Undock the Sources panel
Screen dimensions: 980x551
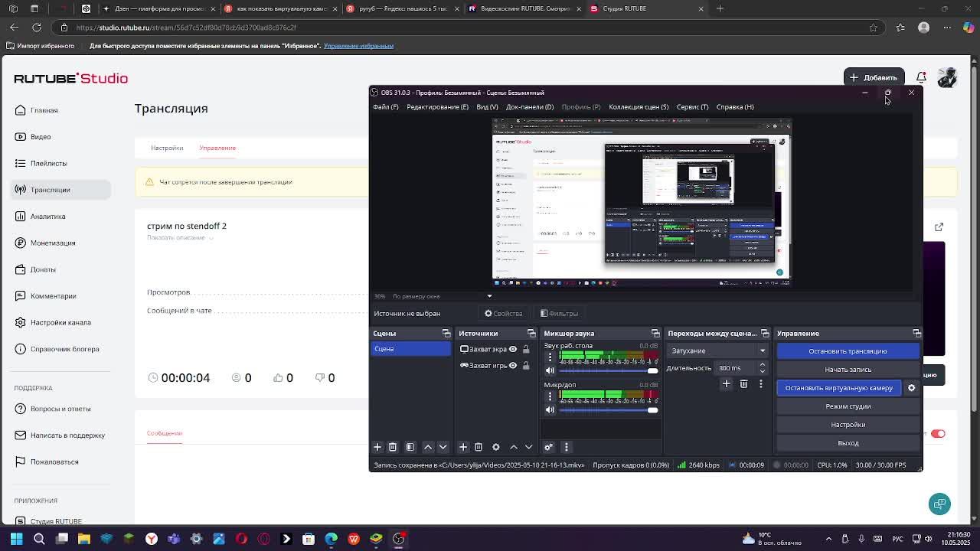(531, 334)
